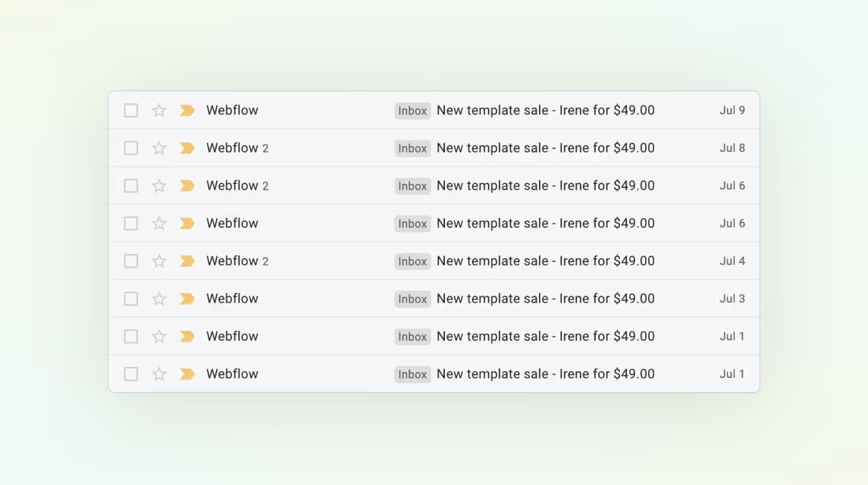Click the importance marker on the last email
The height and width of the screenshot is (485, 868).
tap(187, 374)
